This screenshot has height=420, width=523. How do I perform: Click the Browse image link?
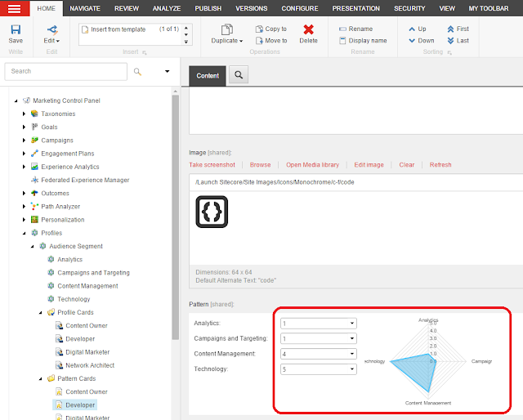pyautogui.click(x=260, y=165)
